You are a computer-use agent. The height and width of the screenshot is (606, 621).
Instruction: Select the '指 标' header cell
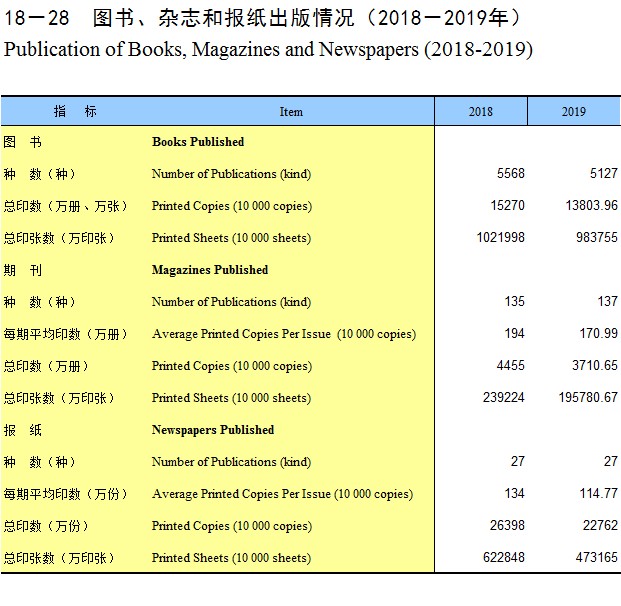pos(75,111)
